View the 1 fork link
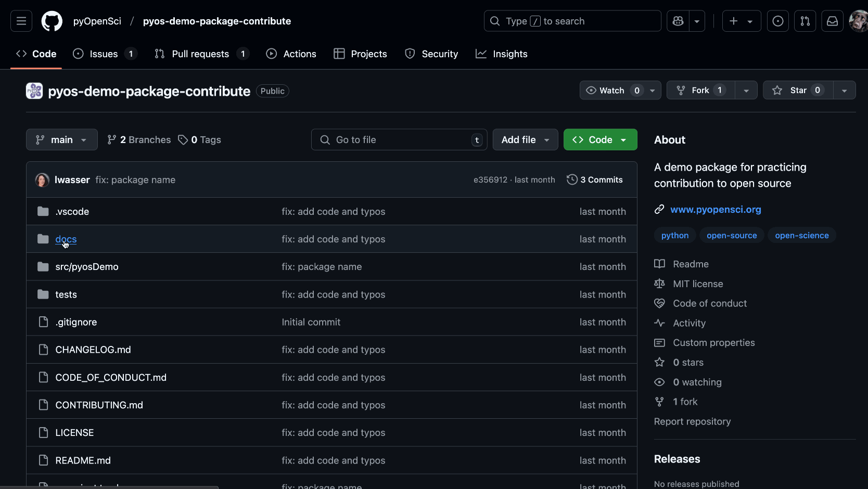The width and height of the screenshot is (868, 489). click(x=676, y=402)
